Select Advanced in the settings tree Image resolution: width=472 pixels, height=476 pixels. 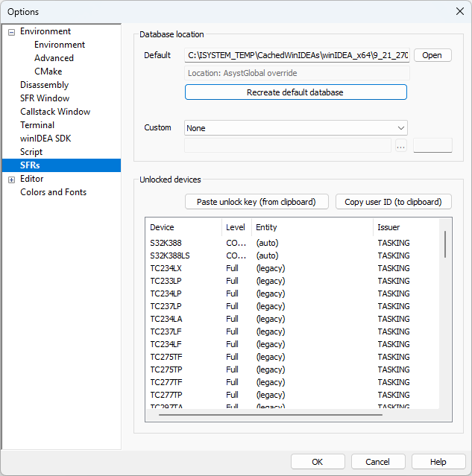[x=54, y=58]
